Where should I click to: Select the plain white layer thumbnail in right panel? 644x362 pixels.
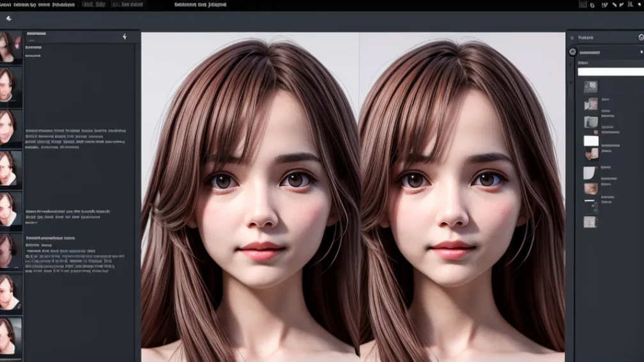click(x=591, y=140)
